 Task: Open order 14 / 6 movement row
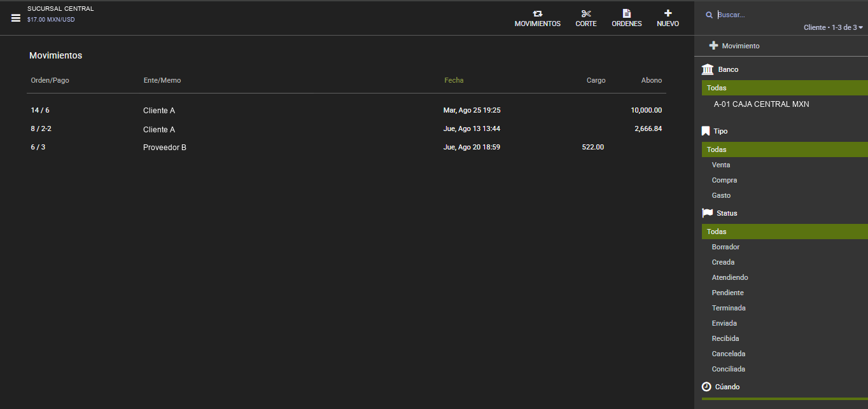click(346, 110)
